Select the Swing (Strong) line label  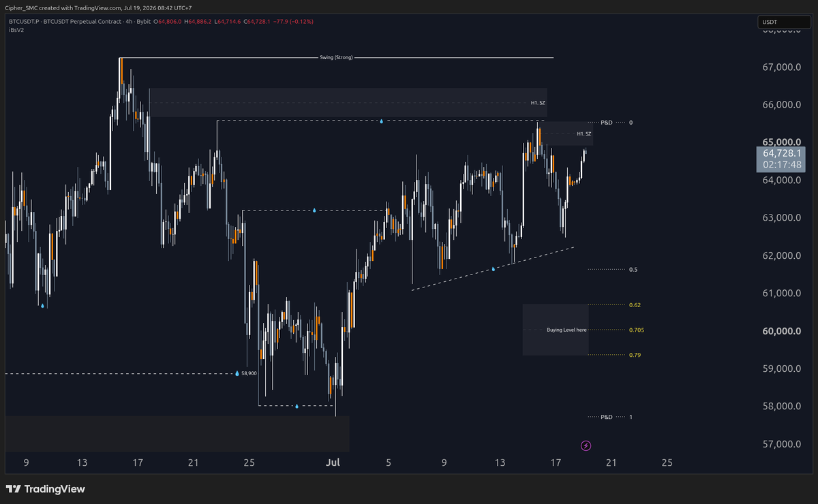336,58
